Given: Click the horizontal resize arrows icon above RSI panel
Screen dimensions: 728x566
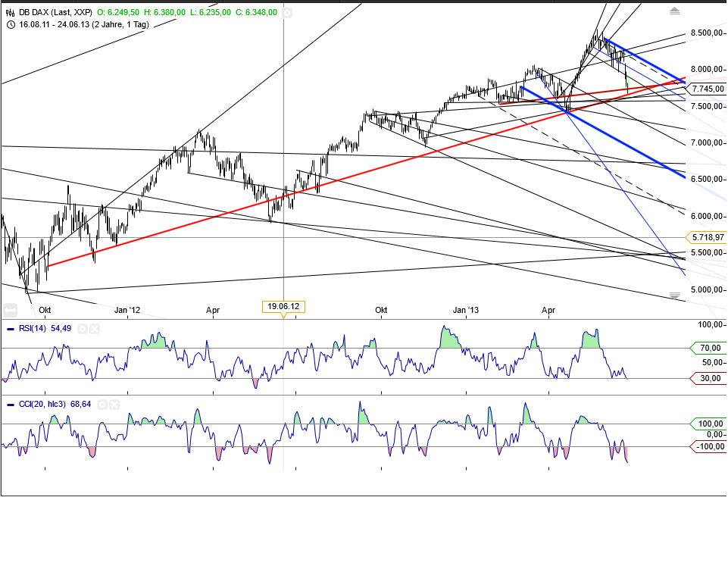Looking at the screenshot, I should click(9, 308).
